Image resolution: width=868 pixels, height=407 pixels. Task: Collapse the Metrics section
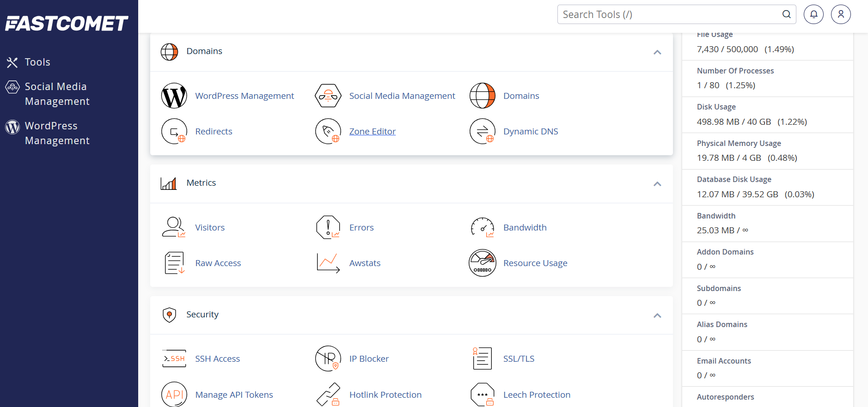coord(657,183)
